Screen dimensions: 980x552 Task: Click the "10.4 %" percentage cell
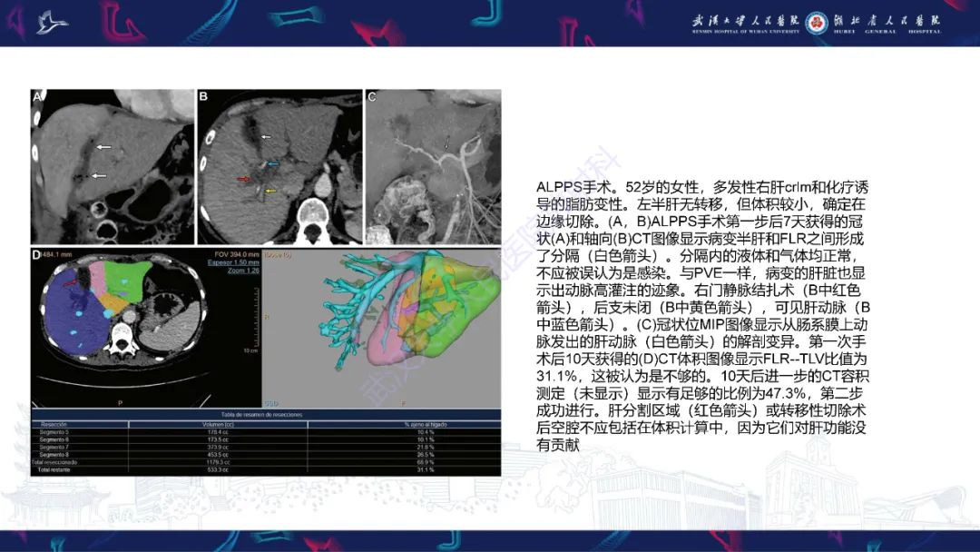pyautogui.click(x=426, y=432)
